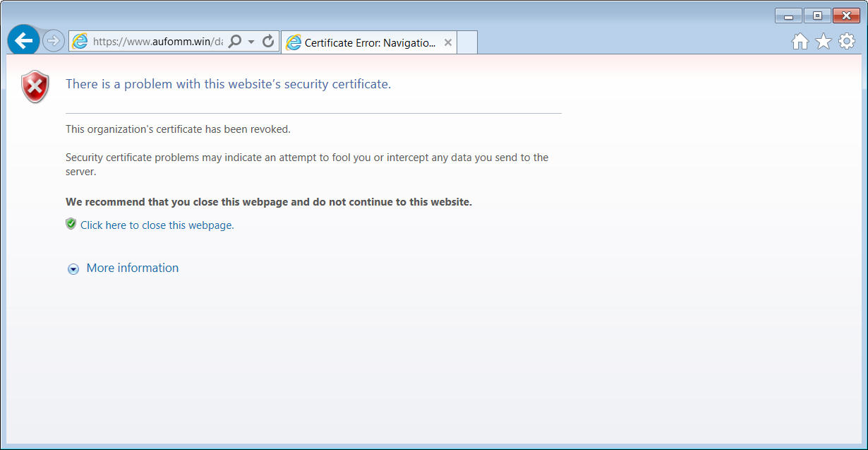Open the Home page icon
The width and height of the screenshot is (868, 450).
(800, 42)
